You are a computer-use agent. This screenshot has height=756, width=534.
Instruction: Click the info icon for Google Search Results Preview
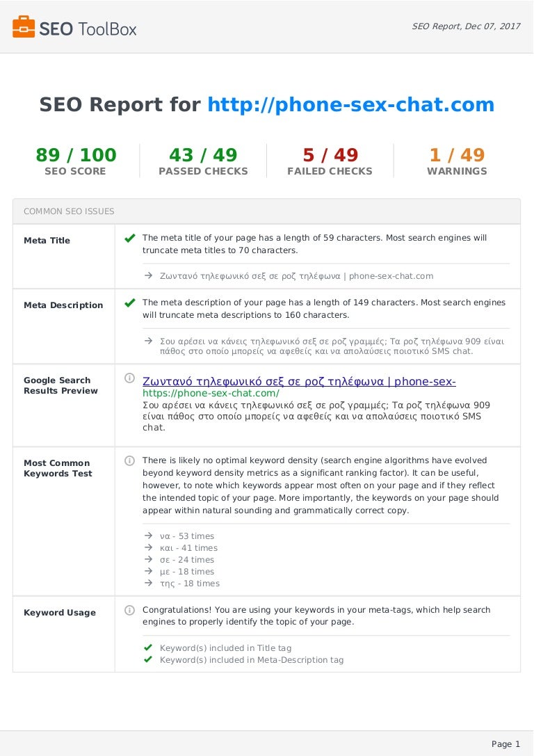(129, 378)
